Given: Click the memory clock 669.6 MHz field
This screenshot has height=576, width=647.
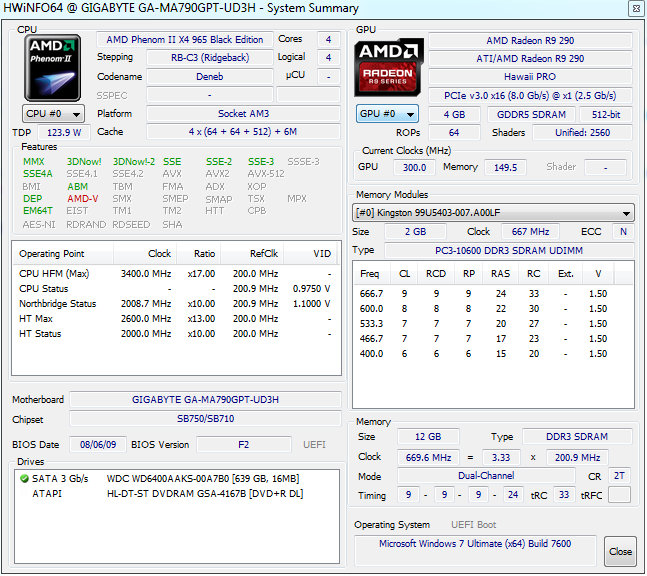Looking at the screenshot, I should [x=428, y=458].
